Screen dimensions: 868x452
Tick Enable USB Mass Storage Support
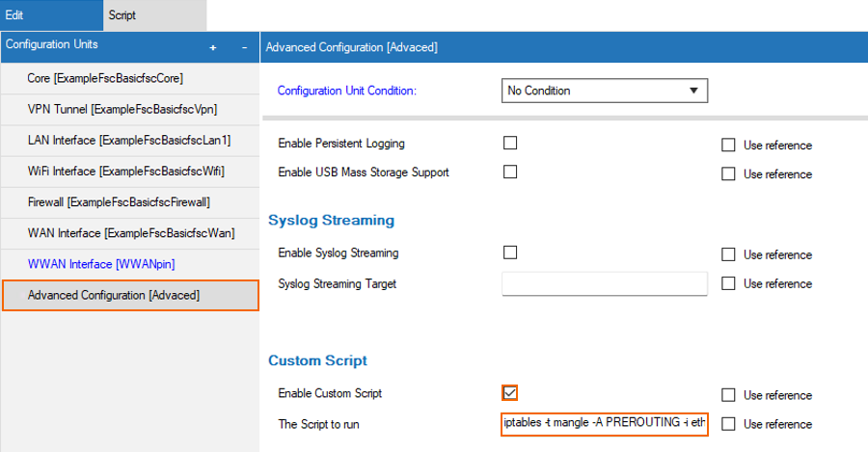(510, 172)
